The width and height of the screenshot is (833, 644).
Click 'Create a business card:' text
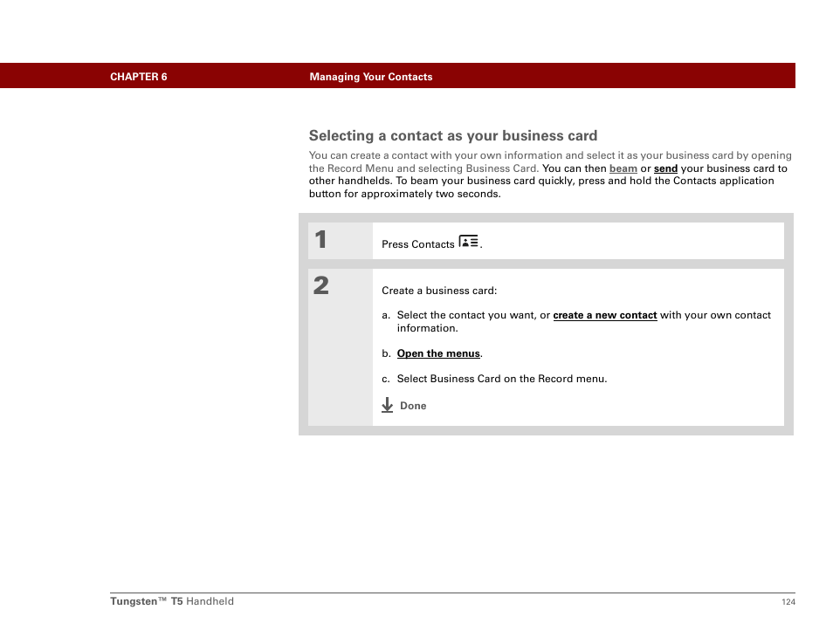439,291
